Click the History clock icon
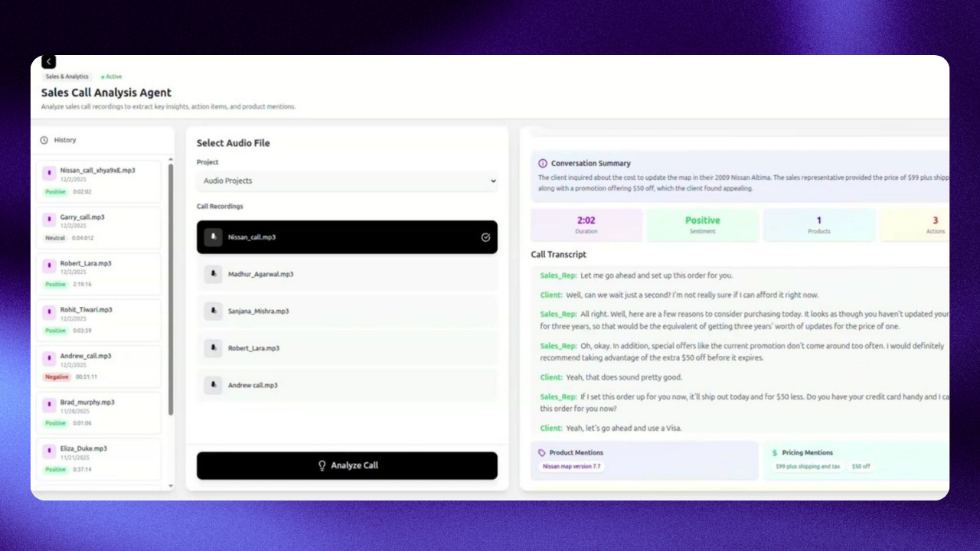The height and width of the screenshot is (551, 980). [x=44, y=140]
